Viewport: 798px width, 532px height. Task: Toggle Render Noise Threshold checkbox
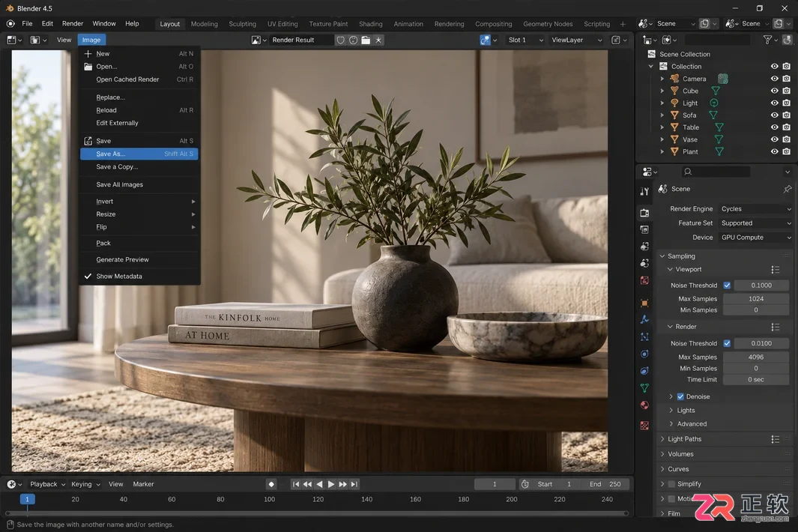click(727, 344)
